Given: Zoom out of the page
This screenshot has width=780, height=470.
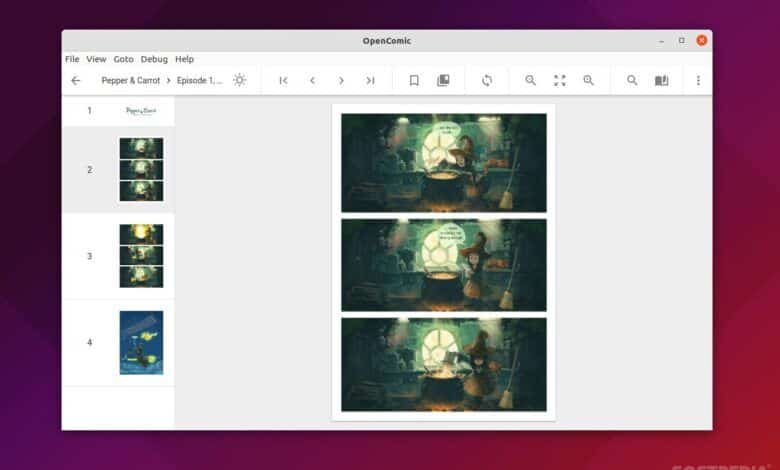Looking at the screenshot, I should click(531, 81).
